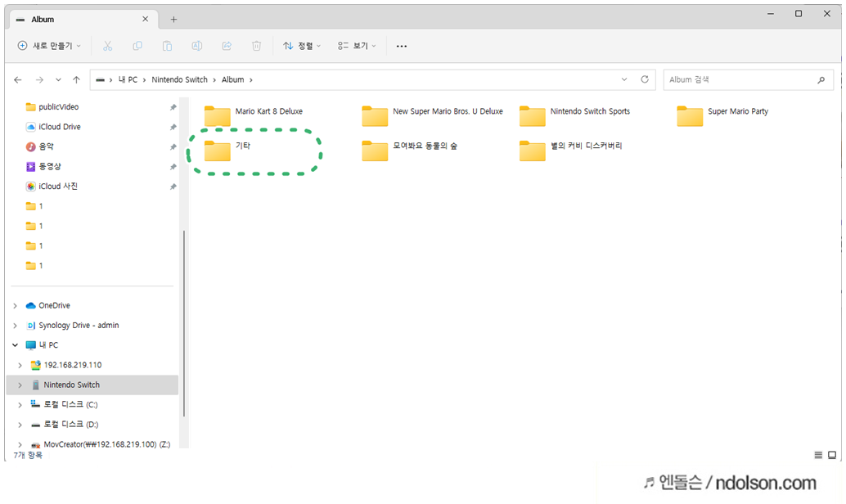Expand Synology Drive - admin node
Image resolution: width=846 pixels, height=504 pixels.
(x=15, y=326)
